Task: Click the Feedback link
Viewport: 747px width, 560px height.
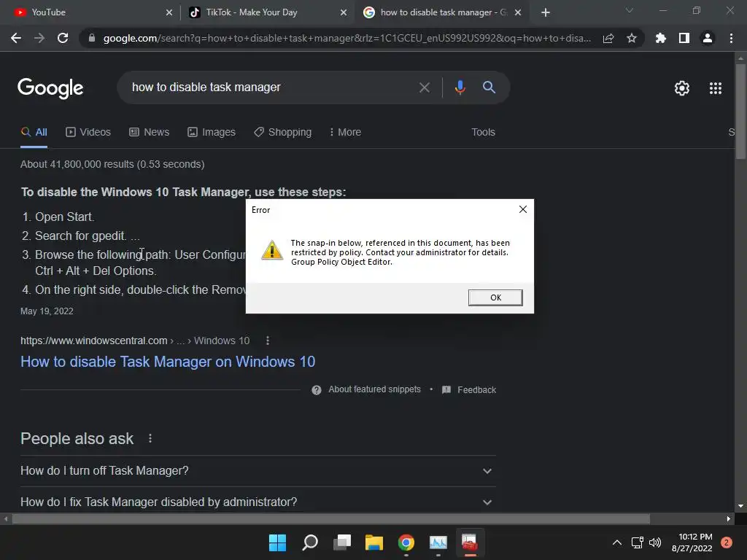Action: (476, 390)
